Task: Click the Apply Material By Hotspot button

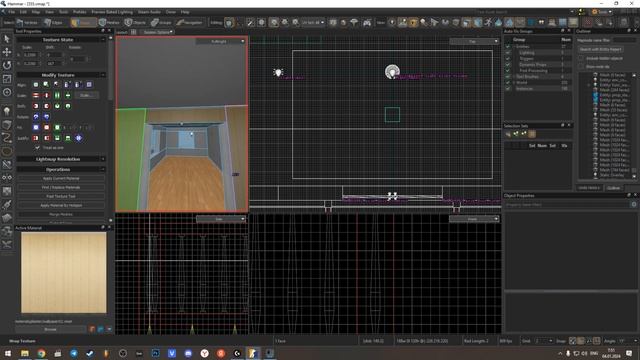Action: pos(61,205)
